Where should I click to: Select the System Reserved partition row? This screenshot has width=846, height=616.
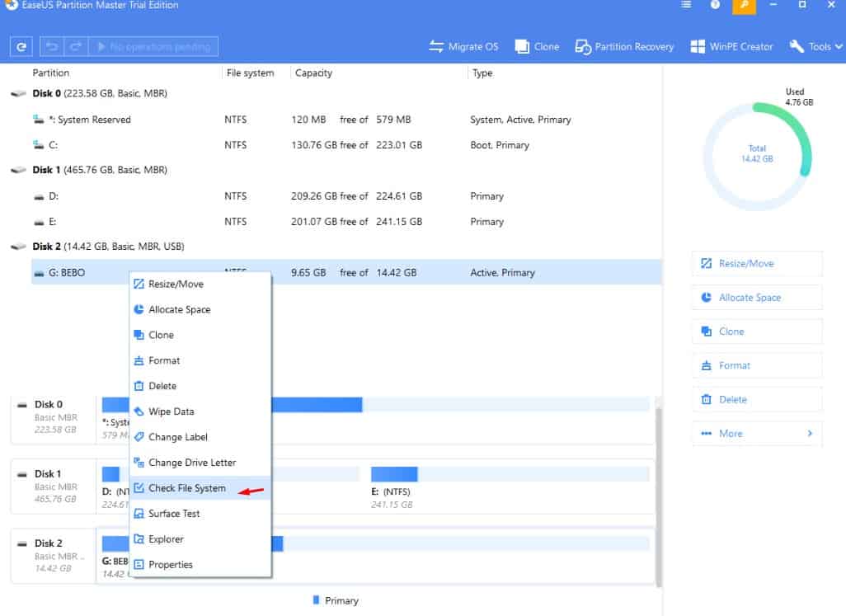coord(345,120)
